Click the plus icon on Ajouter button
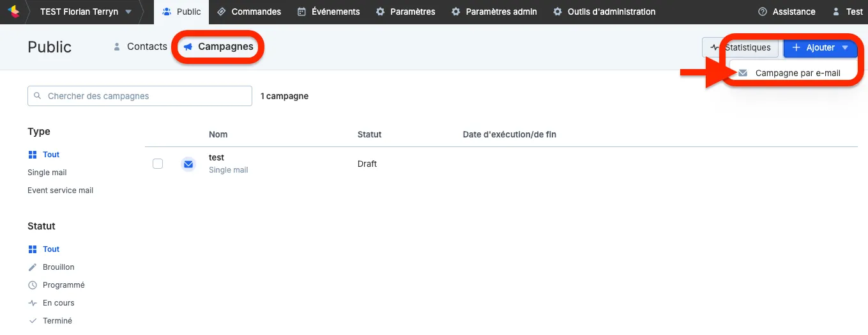Screen dimensions: 868x335 pyautogui.click(x=796, y=47)
